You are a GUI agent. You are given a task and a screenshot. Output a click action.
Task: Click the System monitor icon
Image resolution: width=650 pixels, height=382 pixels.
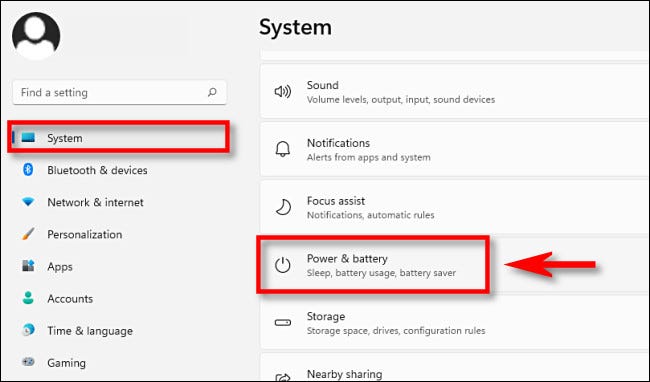28,138
